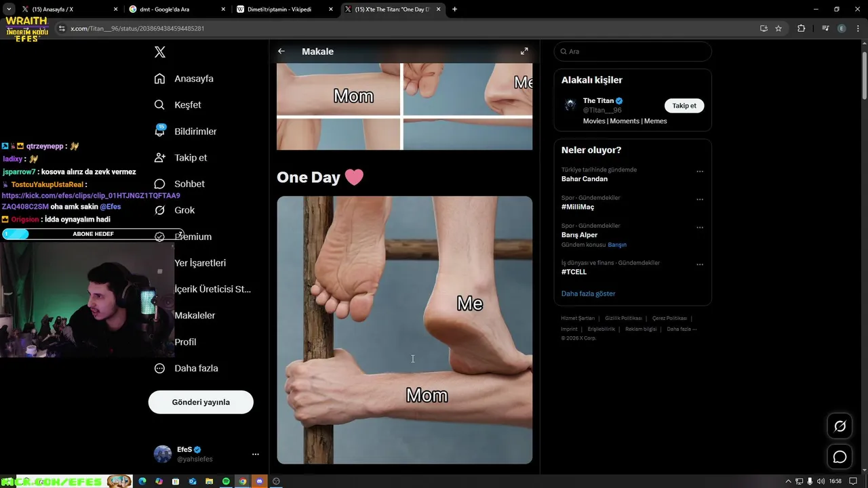Click the @Titan__96 handle
868x488 pixels.
602,110
